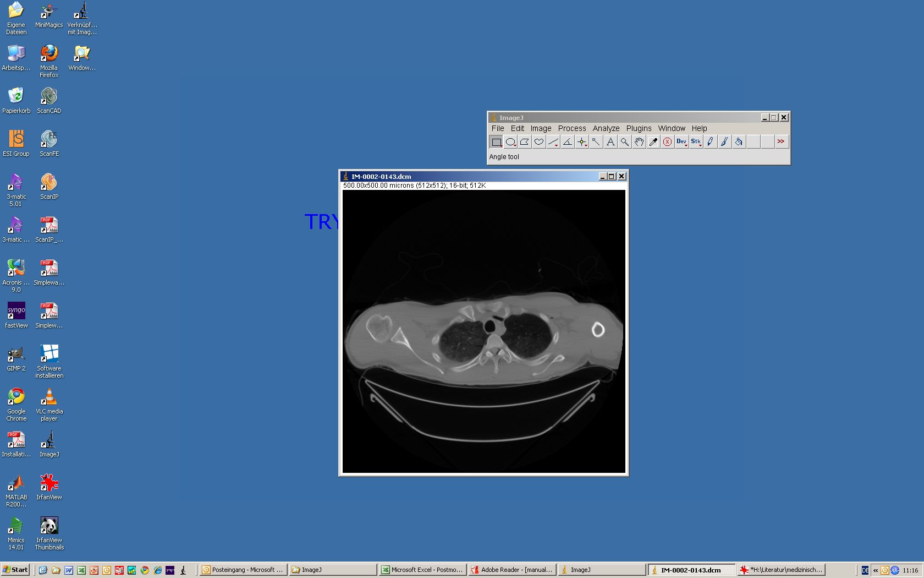The height and width of the screenshot is (578, 924).
Task: Choose the Text tool
Action: coord(610,142)
